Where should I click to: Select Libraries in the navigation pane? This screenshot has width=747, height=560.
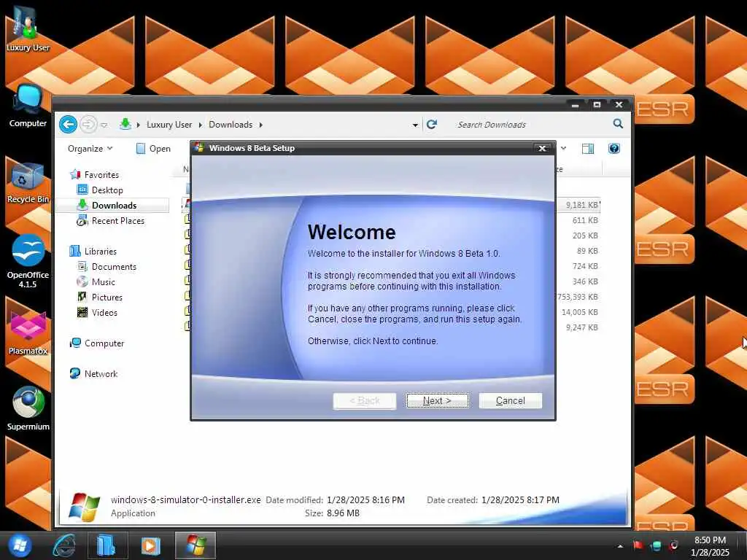(93, 251)
